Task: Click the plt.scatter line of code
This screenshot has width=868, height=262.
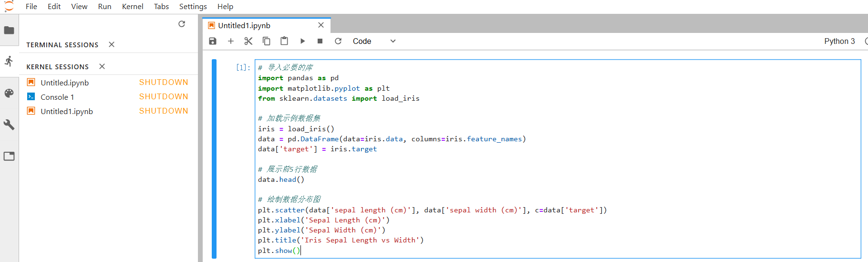Action: [432, 210]
